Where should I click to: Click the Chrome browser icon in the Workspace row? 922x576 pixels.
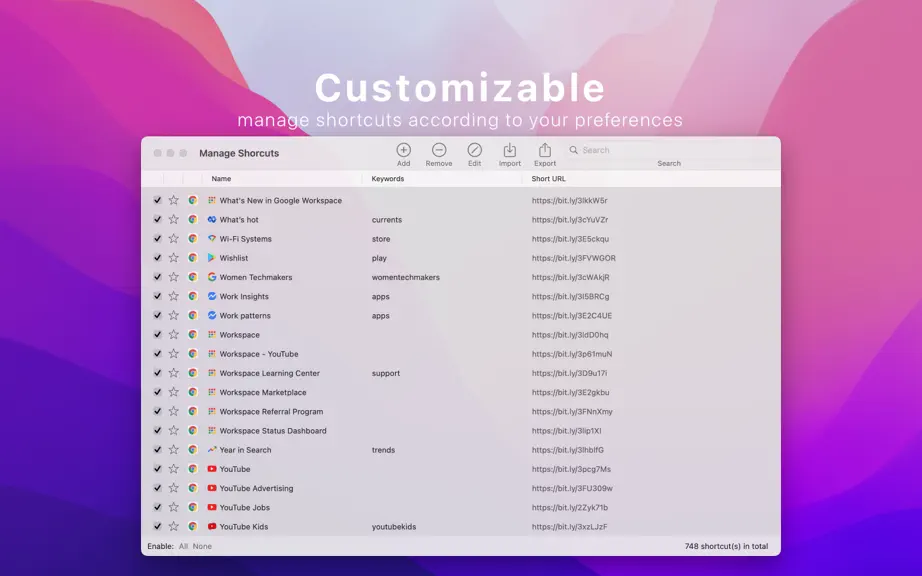point(193,334)
